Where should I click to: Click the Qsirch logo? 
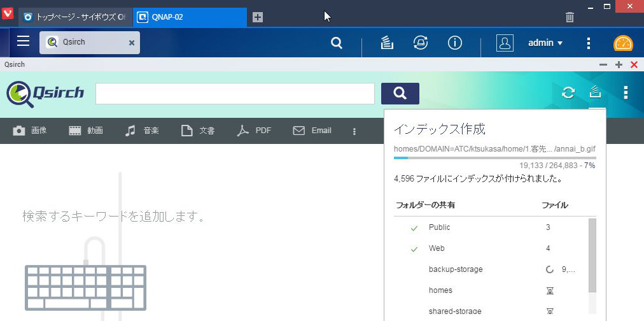(x=45, y=94)
